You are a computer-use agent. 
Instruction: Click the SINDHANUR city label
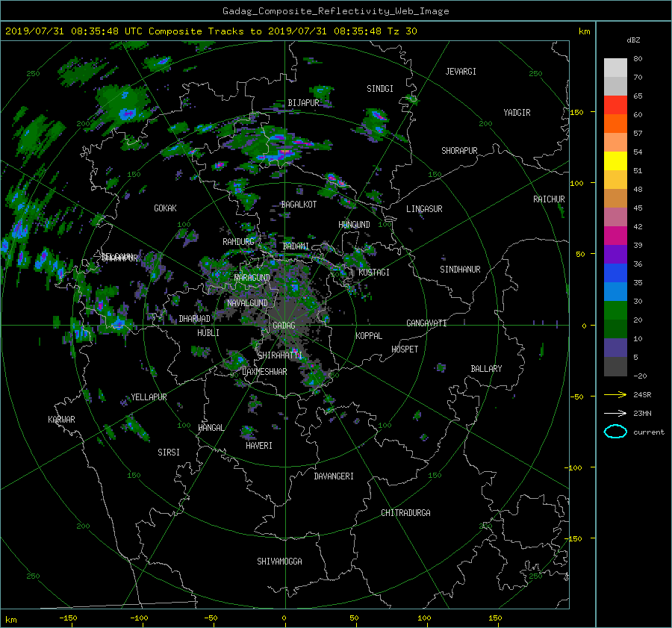460,270
